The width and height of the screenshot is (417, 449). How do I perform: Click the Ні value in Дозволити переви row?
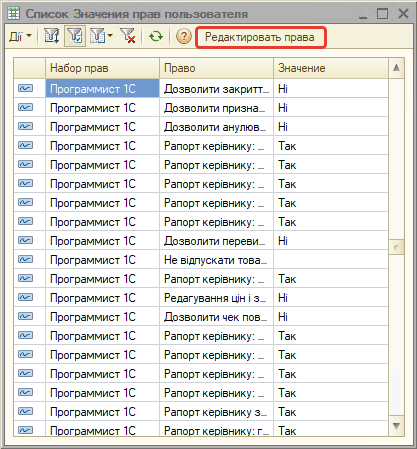283,241
